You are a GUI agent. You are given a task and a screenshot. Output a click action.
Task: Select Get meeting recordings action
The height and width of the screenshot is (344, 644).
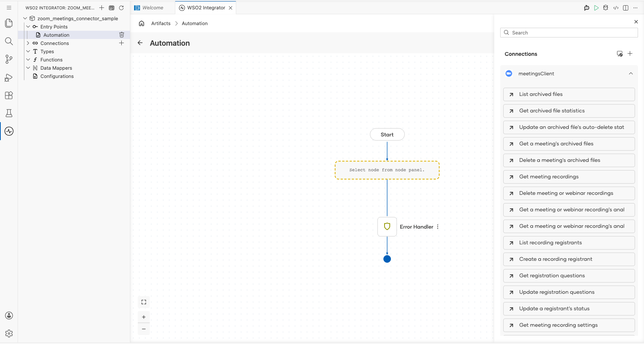569,177
